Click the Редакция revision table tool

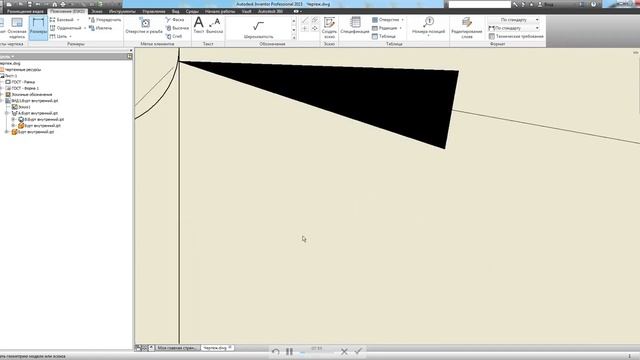[384, 28]
